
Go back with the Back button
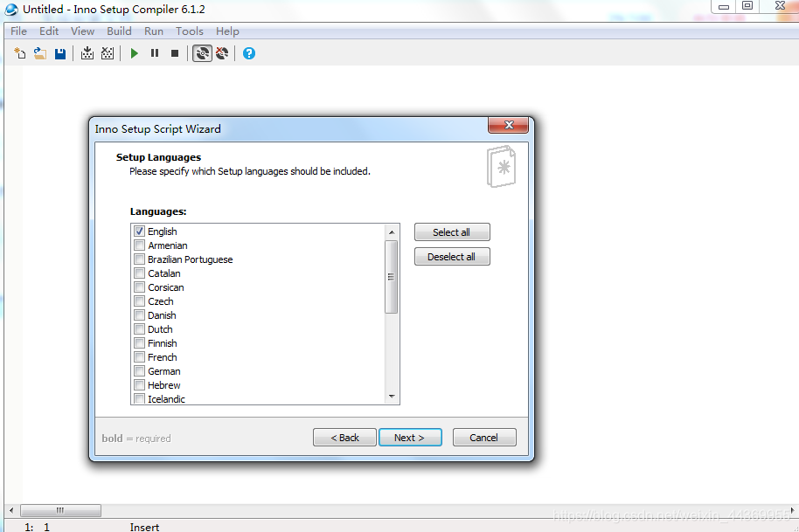click(x=344, y=438)
